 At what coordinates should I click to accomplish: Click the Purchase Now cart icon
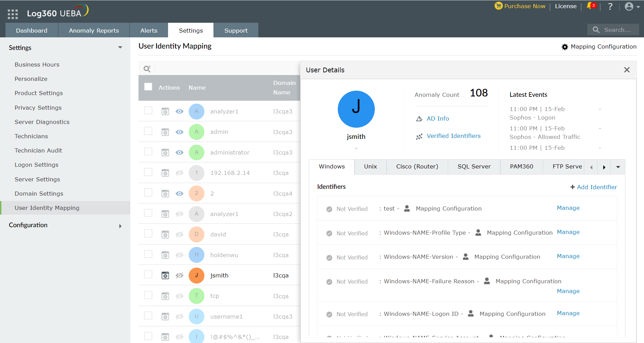[498, 6]
